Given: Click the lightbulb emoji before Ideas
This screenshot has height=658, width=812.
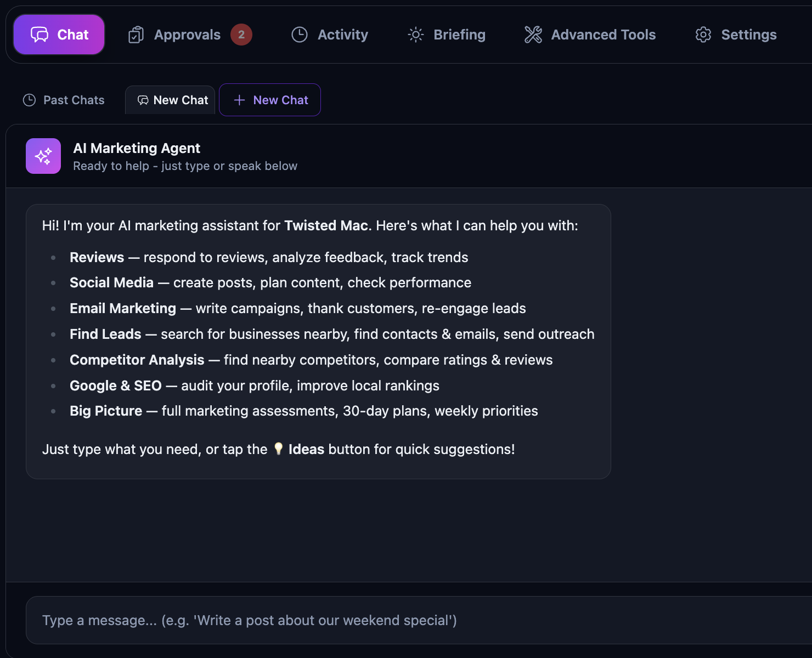Looking at the screenshot, I should [278, 449].
